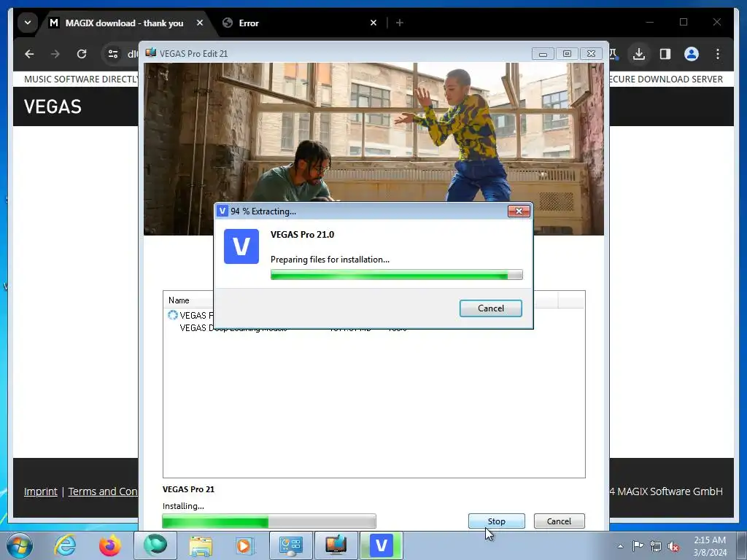Launch Firefox from the taskbar
747x560 pixels.
(109, 545)
